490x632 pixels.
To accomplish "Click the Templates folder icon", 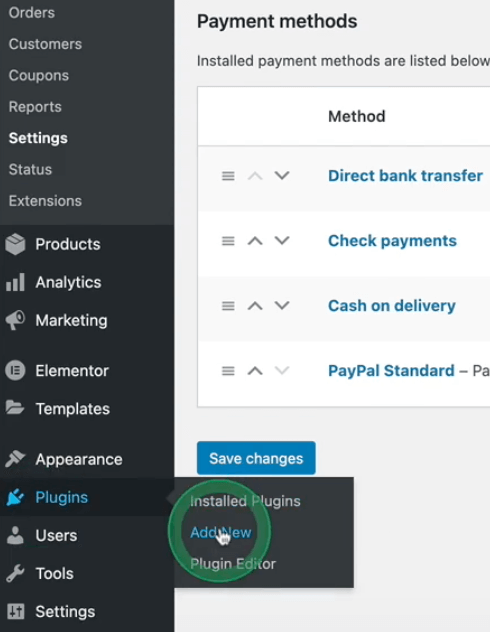I will tap(15, 408).
